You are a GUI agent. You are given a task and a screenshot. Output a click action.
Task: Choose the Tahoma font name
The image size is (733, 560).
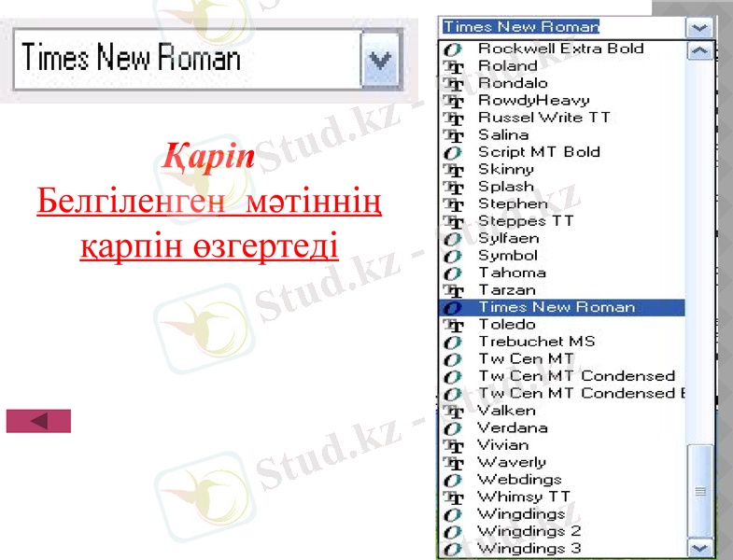[x=512, y=273]
